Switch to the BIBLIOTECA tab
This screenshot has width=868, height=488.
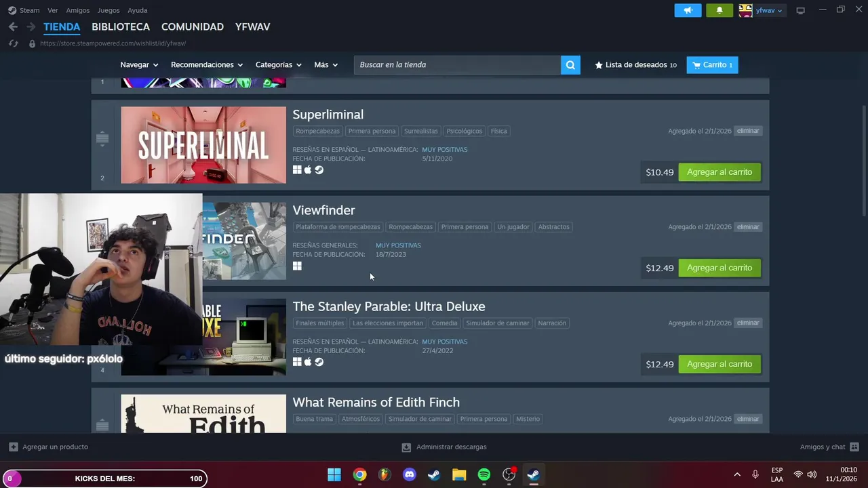(121, 27)
